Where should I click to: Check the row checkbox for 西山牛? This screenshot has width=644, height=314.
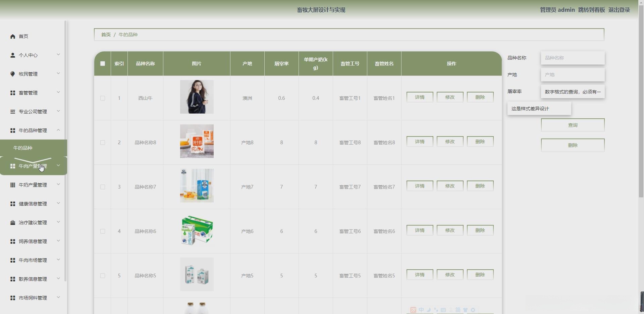tap(103, 98)
